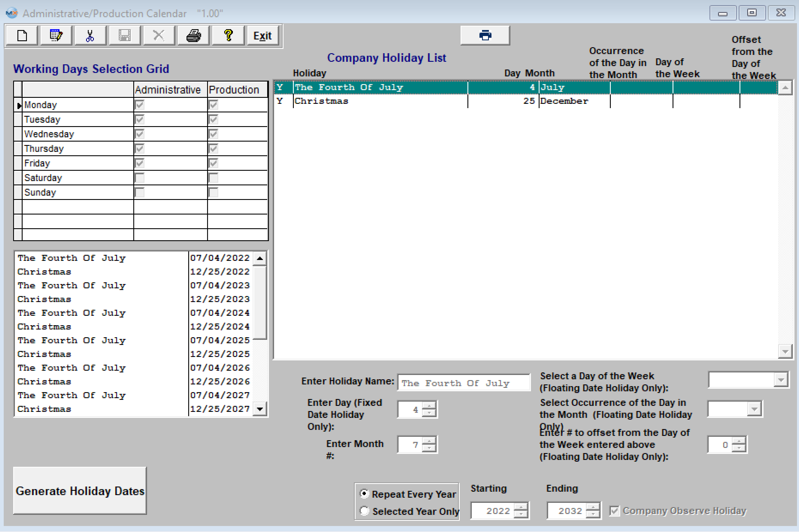The image size is (799, 532).
Task: Click the floppy disk Save icon
Action: tap(124, 35)
